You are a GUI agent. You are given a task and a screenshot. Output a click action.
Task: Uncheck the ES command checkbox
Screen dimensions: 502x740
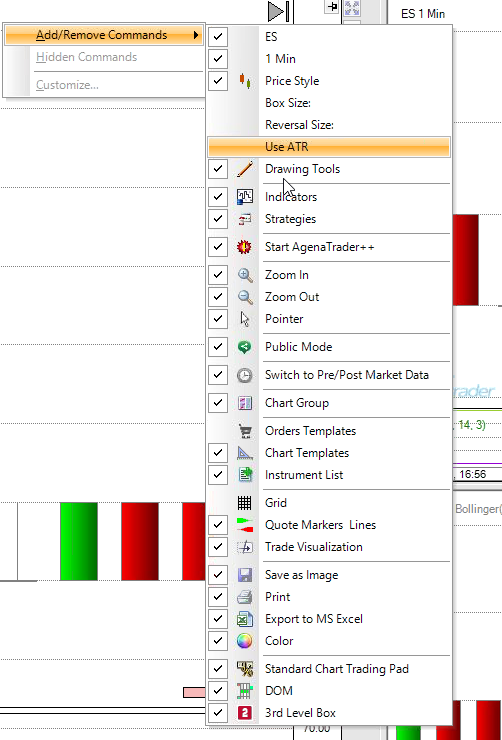coord(218,37)
